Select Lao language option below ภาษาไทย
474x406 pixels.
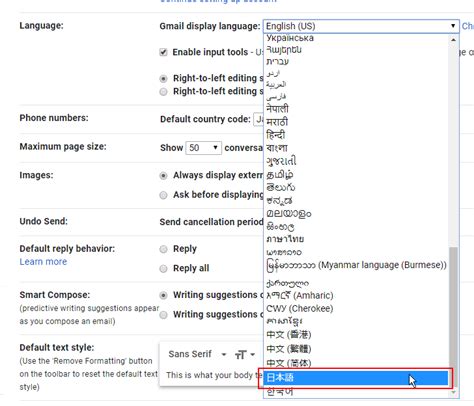click(356, 252)
